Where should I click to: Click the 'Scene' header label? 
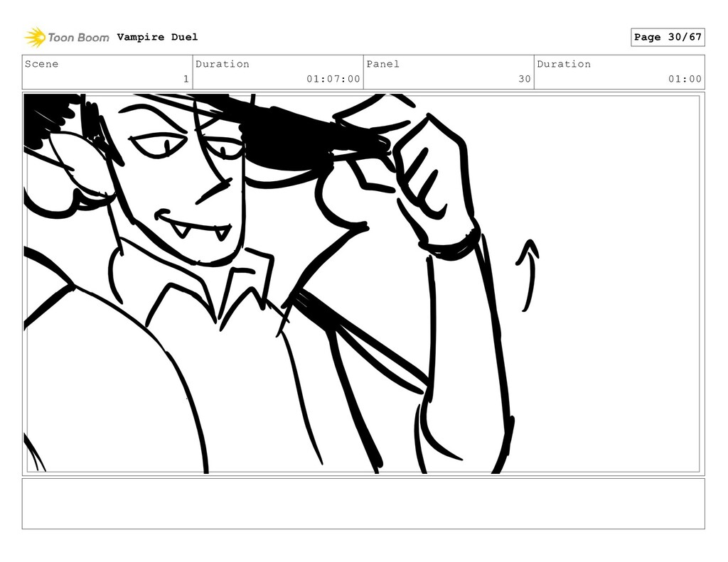[42, 64]
